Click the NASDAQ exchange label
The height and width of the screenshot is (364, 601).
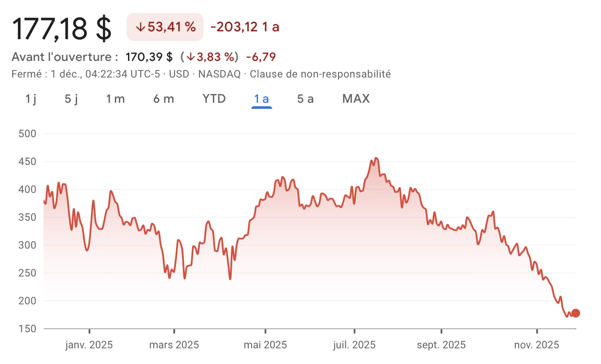tap(220, 74)
